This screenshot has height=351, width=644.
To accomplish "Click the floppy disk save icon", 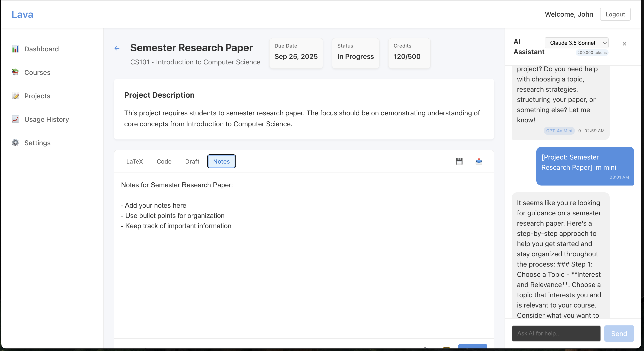I will pos(459,161).
